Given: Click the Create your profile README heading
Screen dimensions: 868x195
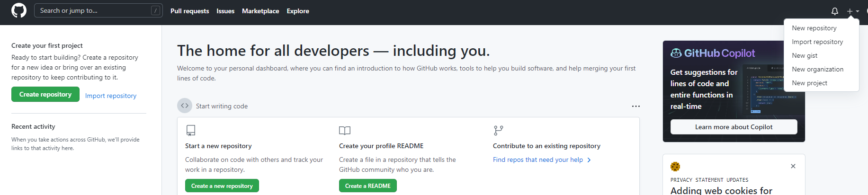Looking at the screenshot, I should click(x=381, y=146).
